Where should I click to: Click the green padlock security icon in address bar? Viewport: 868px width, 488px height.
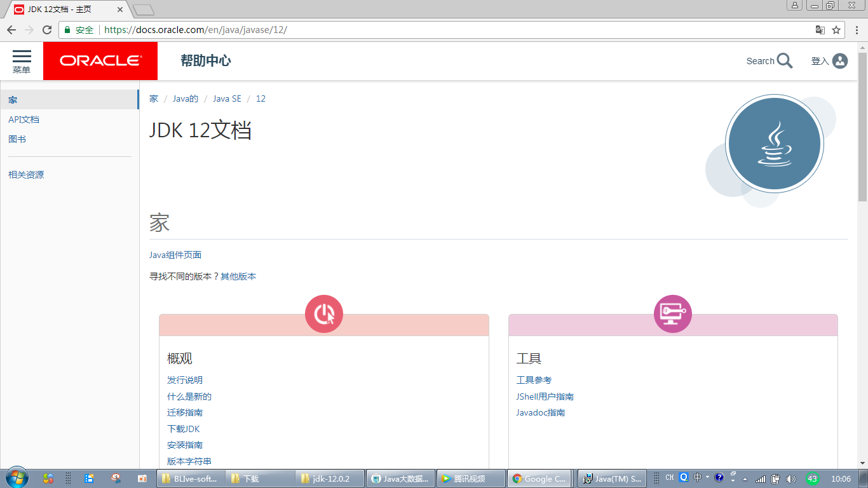tap(67, 29)
